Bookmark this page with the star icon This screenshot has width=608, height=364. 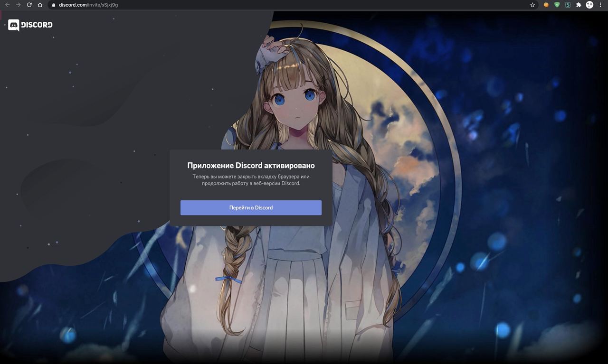coord(532,5)
